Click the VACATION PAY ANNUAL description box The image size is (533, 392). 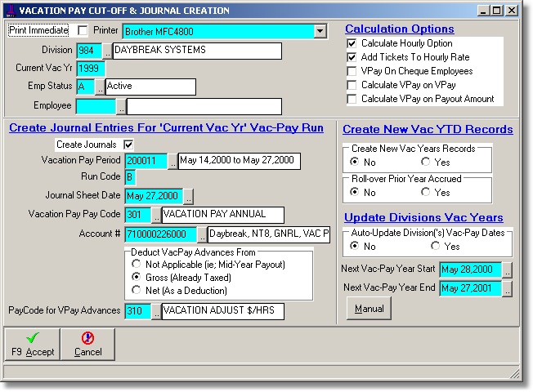pyautogui.click(x=223, y=215)
